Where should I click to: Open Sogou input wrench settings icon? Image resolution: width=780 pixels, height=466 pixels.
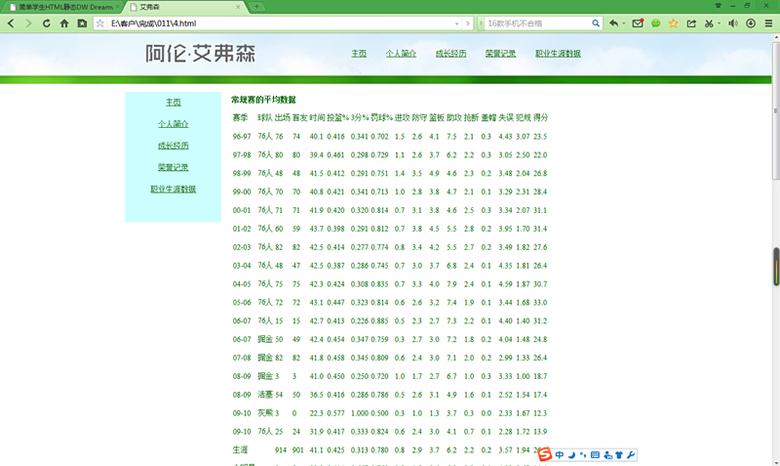(x=630, y=456)
